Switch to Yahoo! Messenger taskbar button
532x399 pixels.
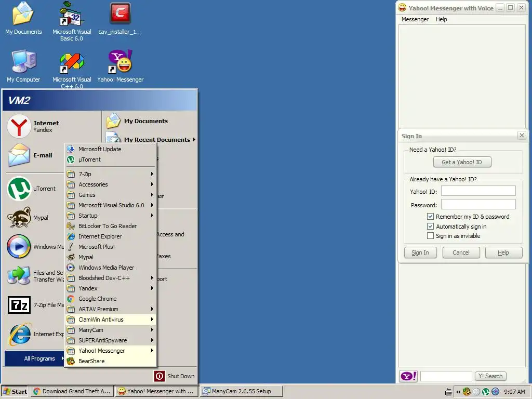(156, 391)
